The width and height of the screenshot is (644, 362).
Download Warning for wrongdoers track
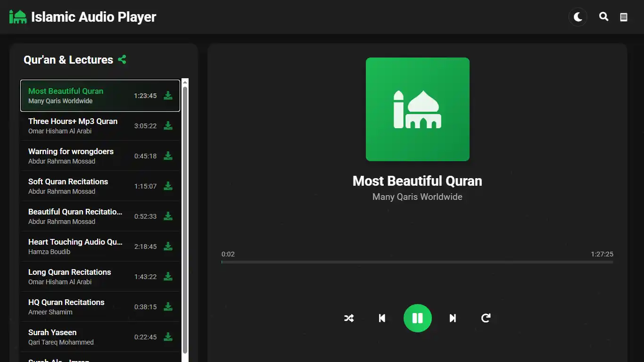tap(168, 156)
